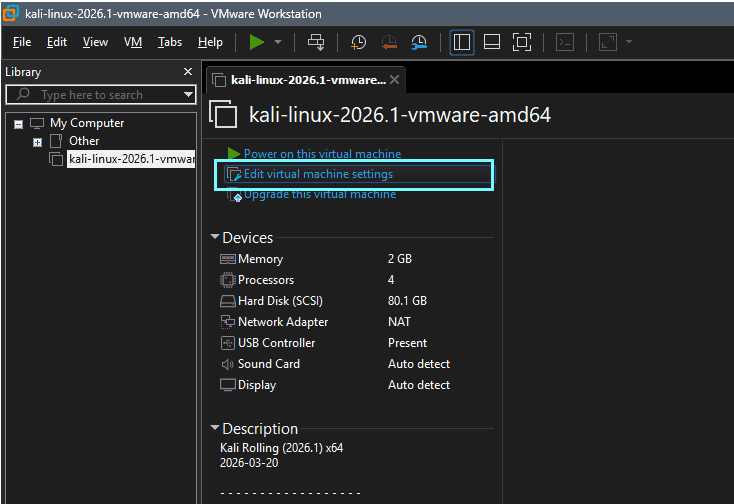Image resolution: width=734 pixels, height=504 pixels.
Task: Open the stretch display dropdown arrow
Action: 629,42
